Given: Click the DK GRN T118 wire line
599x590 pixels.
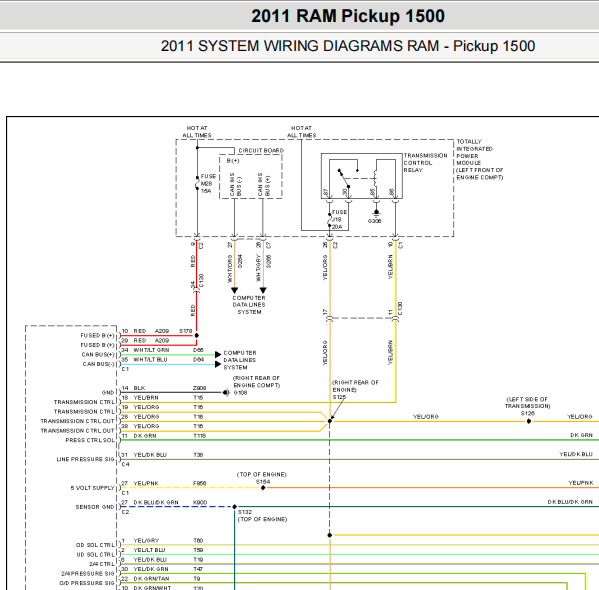Looking at the screenshot, I should tap(359, 440).
